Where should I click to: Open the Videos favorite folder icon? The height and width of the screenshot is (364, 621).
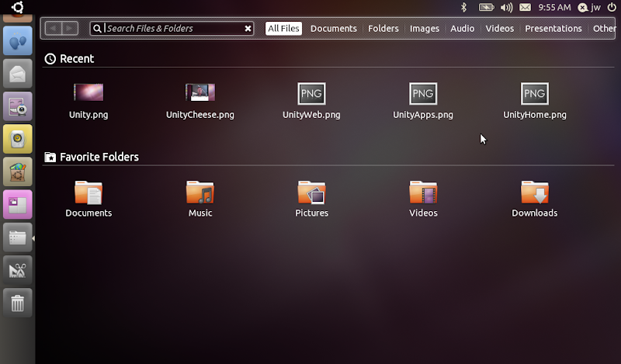tap(423, 193)
